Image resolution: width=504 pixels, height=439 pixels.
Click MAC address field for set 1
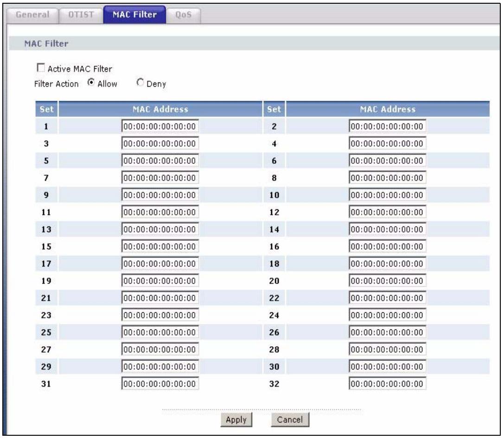tap(160, 126)
